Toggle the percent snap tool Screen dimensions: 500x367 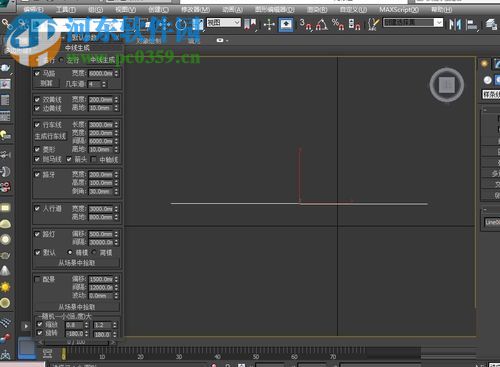coord(338,25)
